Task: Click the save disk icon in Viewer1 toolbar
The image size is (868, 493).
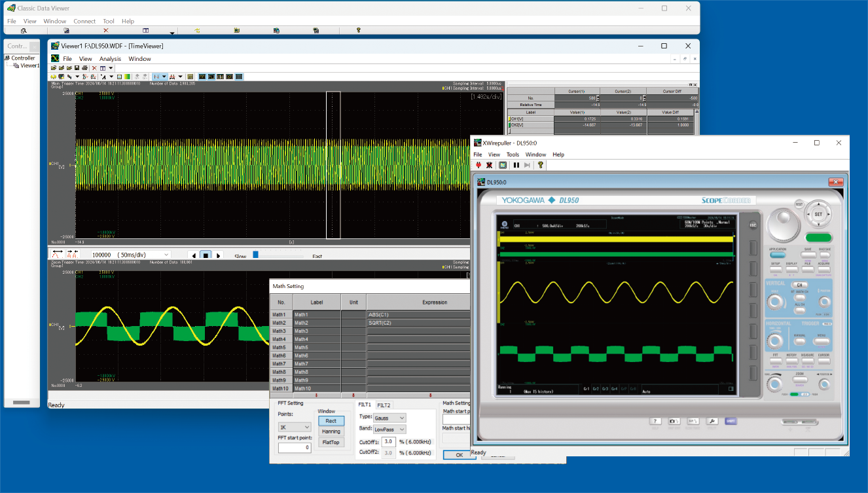Action: (x=77, y=68)
